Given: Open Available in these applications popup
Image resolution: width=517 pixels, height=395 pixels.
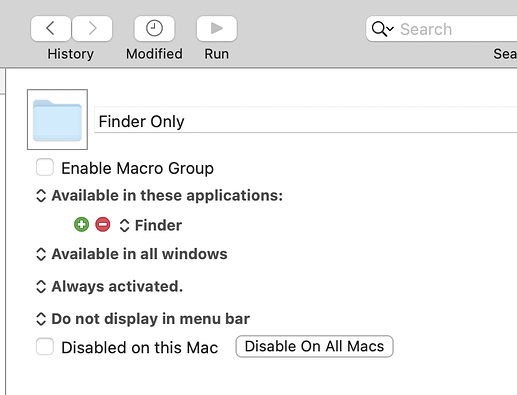Looking at the screenshot, I should click(159, 196).
